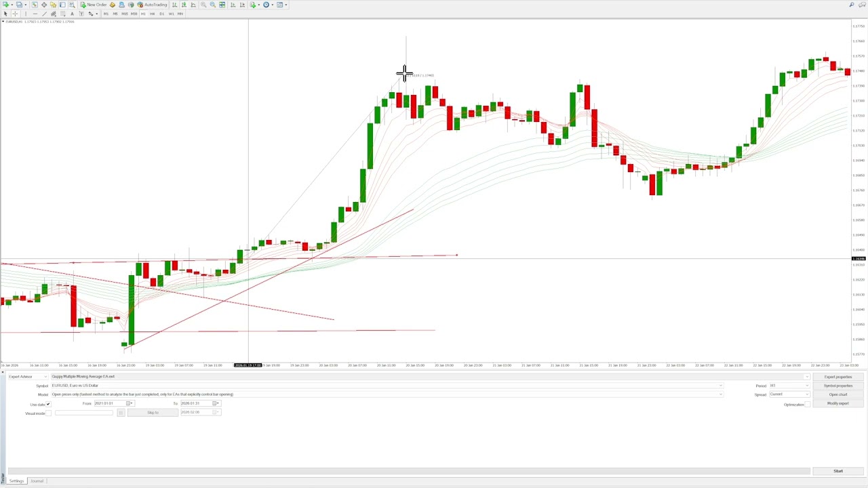Toggle the Use date checkbox

point(48,404)
